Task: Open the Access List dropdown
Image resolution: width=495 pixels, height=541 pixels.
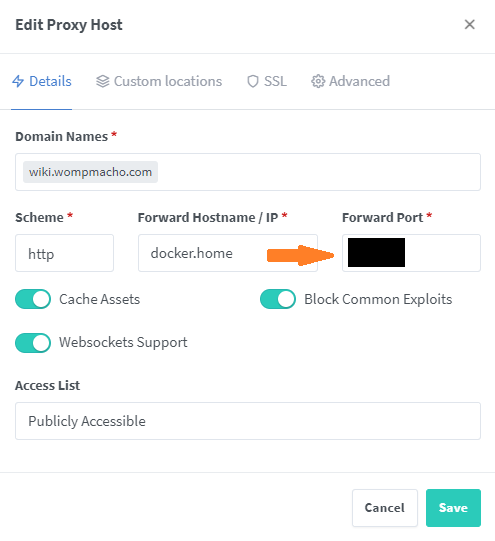Action: (x=248, y=421)
